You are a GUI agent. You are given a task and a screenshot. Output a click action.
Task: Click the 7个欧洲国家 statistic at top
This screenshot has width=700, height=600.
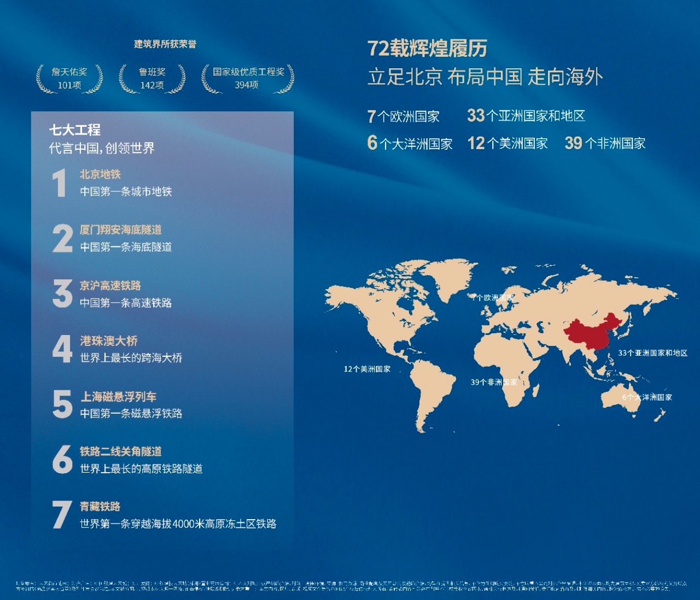(x=404, y=116)
